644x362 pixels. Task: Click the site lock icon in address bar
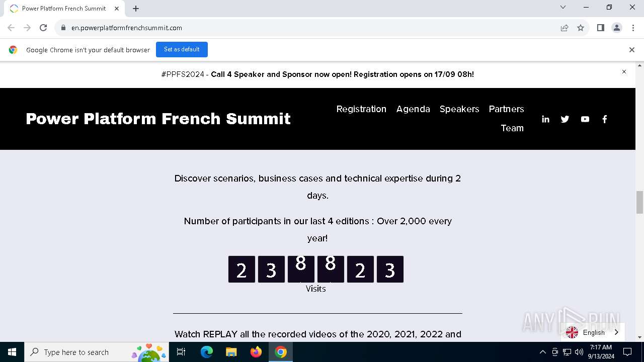(x=63, y=28)
